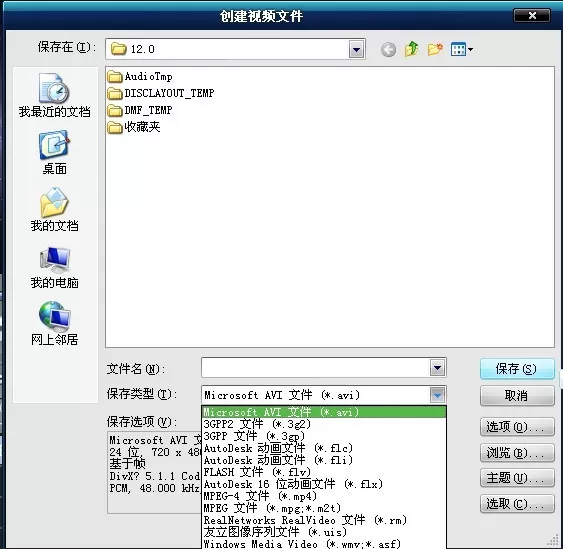Close the 创建视频文件 dialog

pos(532,16)
